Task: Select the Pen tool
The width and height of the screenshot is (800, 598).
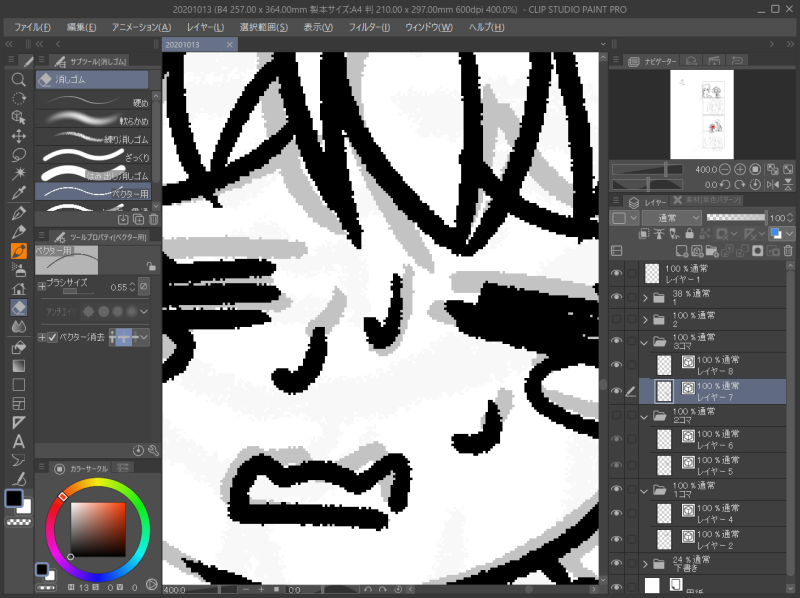Action: click(18, 213)
